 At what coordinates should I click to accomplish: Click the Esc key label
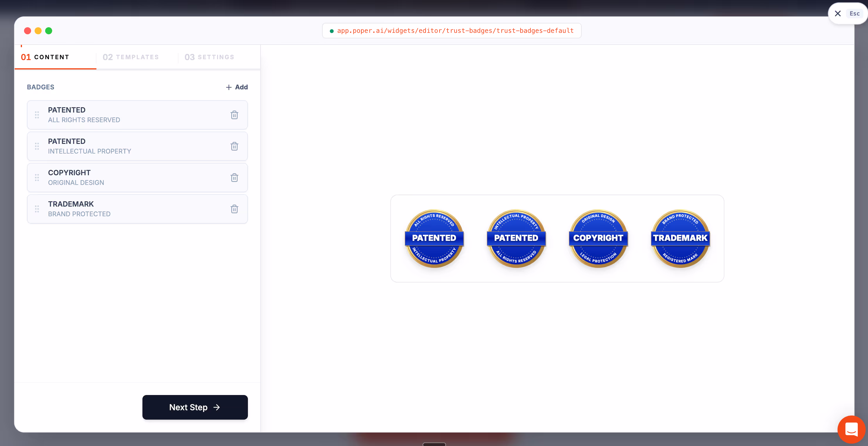pos(855,13)
